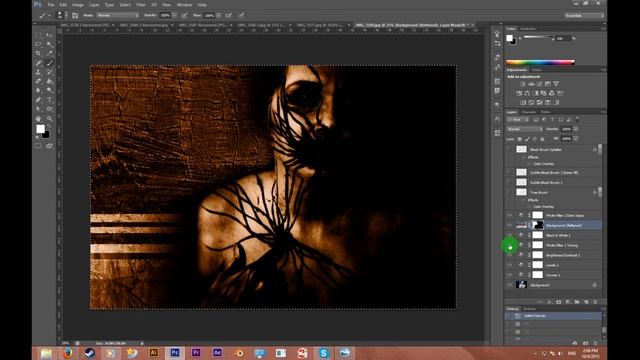Select the Lasso tool
Screen dimensions: 640x360
tap(38, 44)
